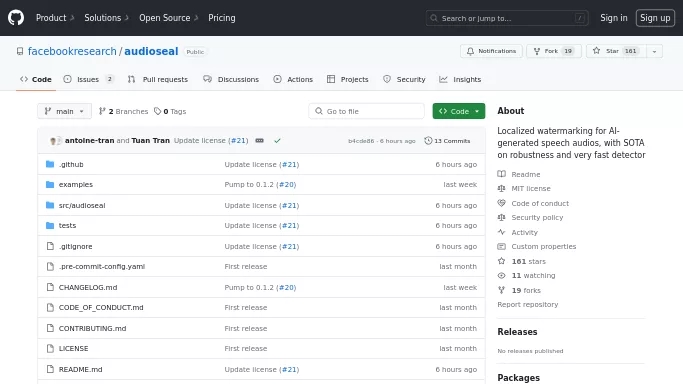Open the main branch selector dropdown
Screen dimensions: 683x384
tap(64, 111)
